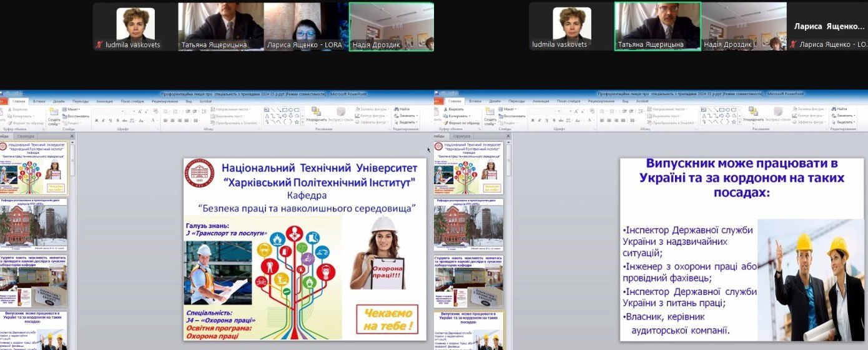Select justify alignment in the left PowerPoint ribbon
The image size is (868, 350).
(186, 121)
